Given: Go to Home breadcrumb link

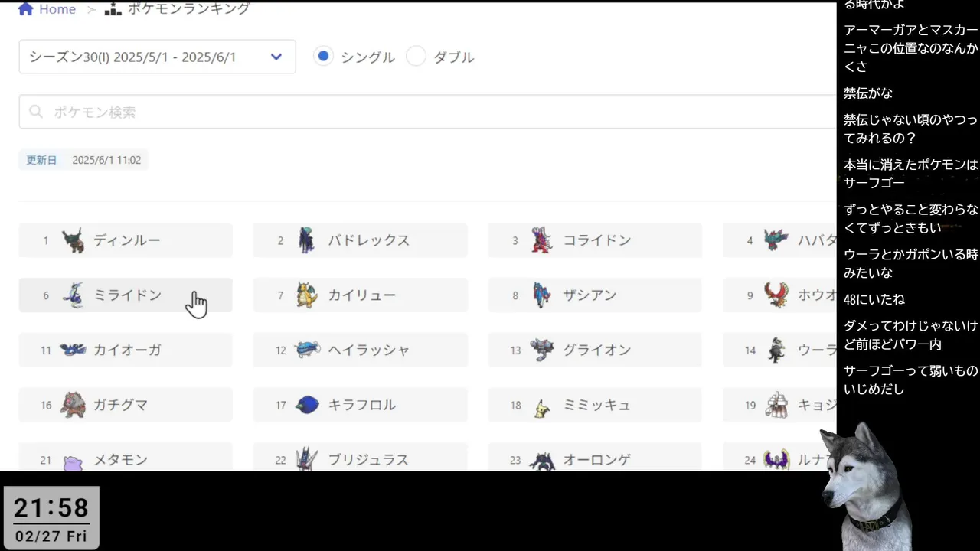Looking at the screenshot, I should click(57, 9).
